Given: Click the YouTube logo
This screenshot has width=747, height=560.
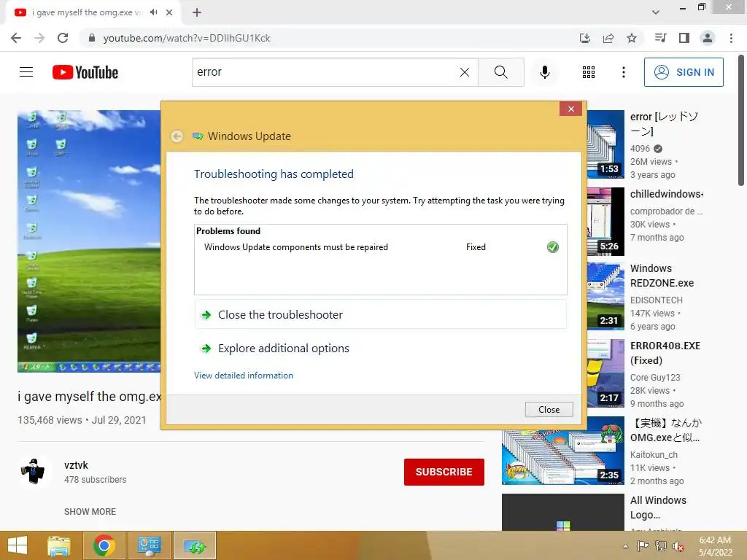Looking at the screenshot, I should (85, 72).
